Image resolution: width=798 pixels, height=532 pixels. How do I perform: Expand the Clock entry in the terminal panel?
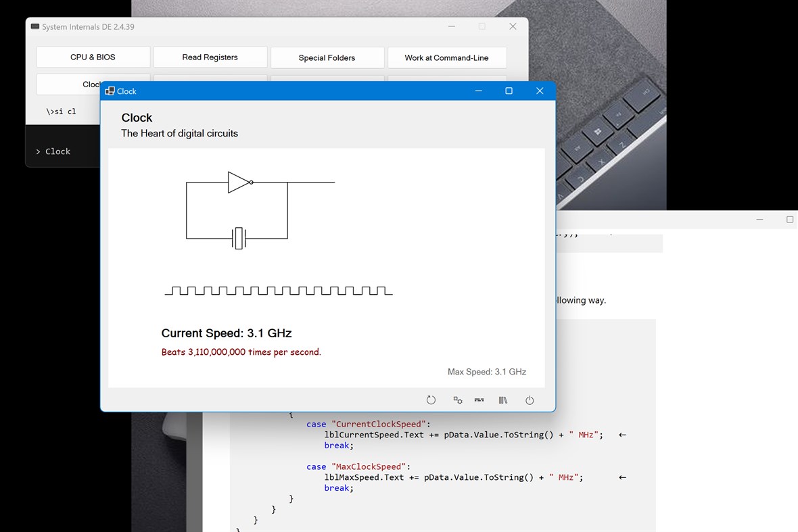54,151
